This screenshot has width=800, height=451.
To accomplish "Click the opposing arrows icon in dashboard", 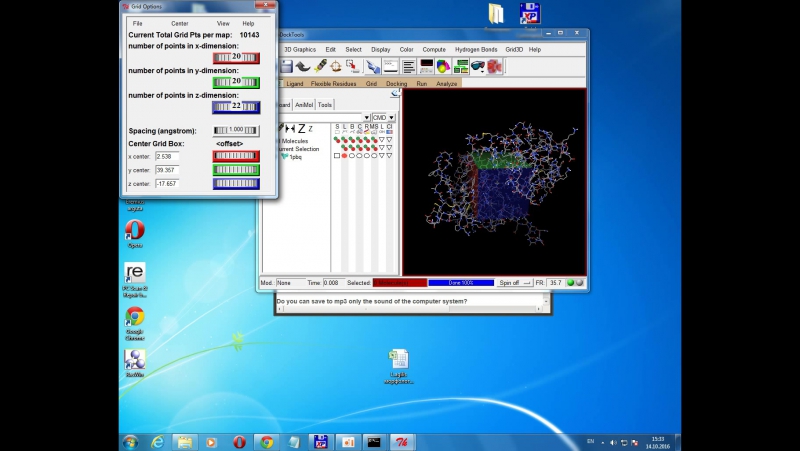I will [290, 129].
